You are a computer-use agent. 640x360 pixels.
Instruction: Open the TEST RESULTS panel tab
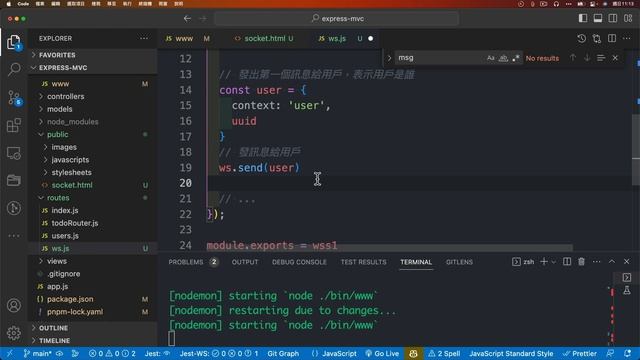(x=363, y=262)
